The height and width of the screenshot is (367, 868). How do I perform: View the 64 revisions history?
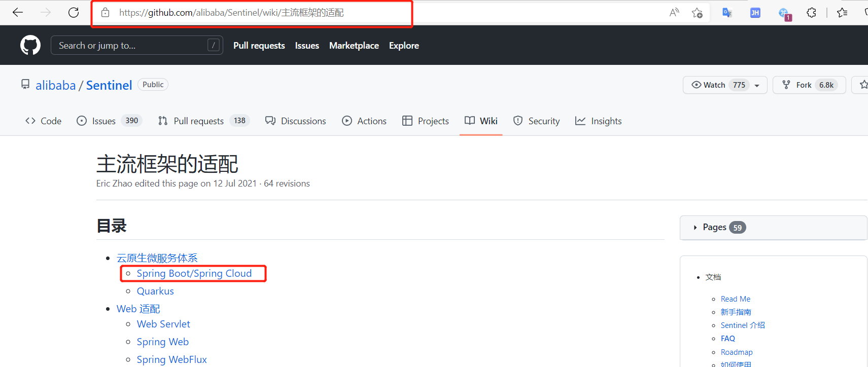pos(287,183)
